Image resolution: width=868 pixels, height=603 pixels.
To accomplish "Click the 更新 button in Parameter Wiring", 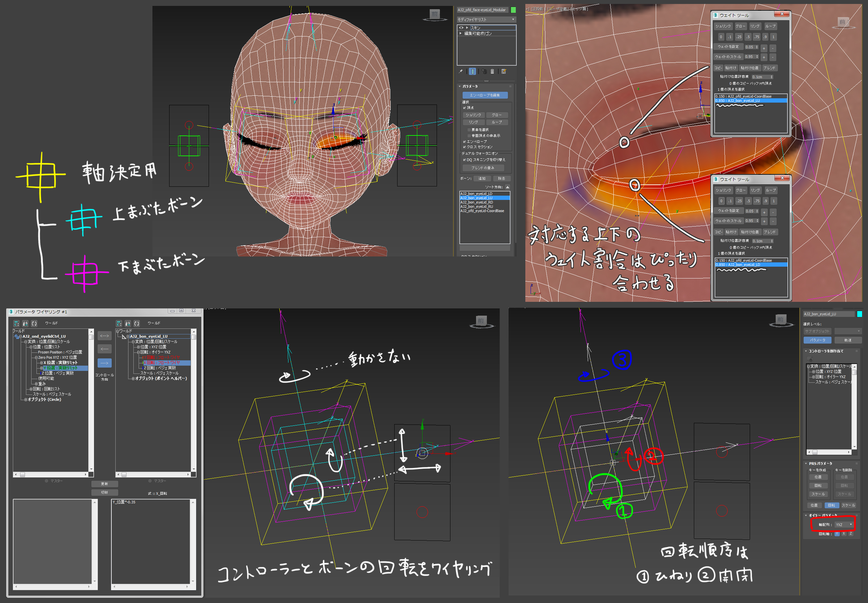I will [x=104, y=484].
